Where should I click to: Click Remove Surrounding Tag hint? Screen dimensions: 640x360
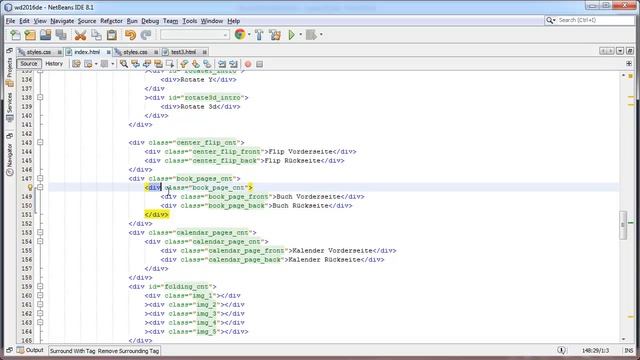(x=128, y=351)
